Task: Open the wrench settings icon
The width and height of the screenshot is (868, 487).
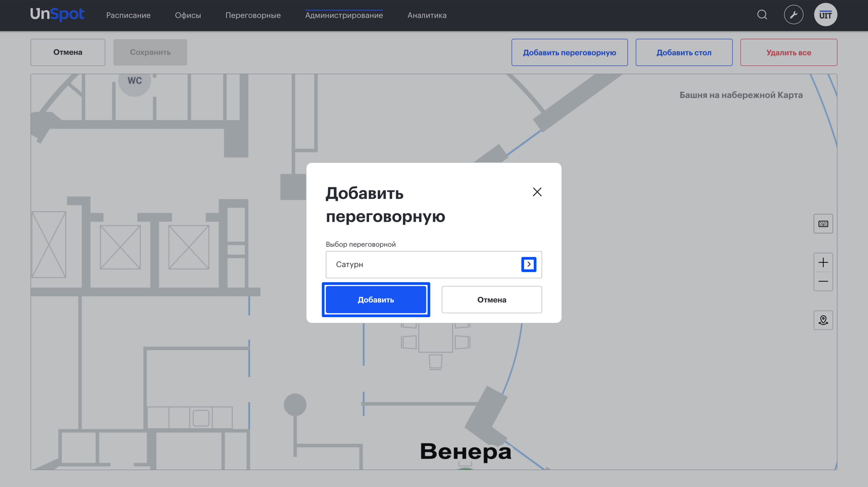Action: pos(794,15)
